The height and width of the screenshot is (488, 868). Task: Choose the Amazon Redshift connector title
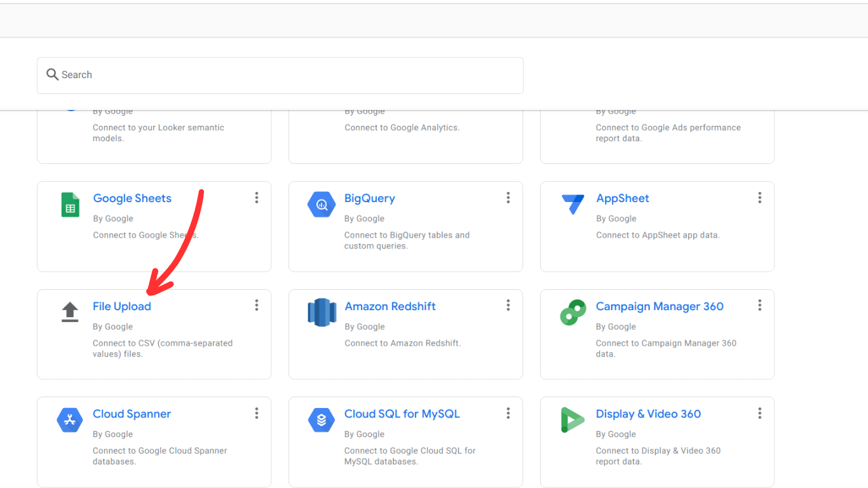(390, 306)
